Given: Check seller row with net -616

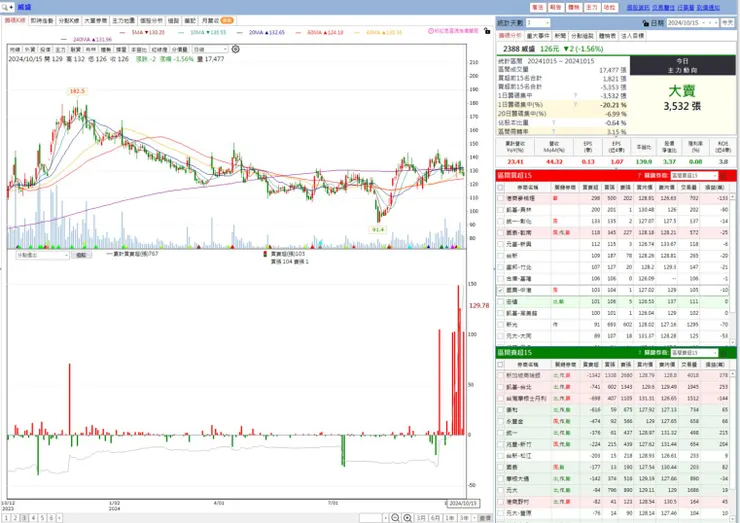Looking at the screenshot, I should 500,410.
